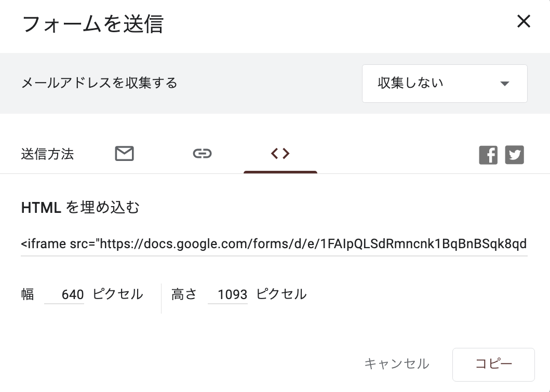Click the ピクセル unit after height
The image size is (550, 392).
(281, 294)
